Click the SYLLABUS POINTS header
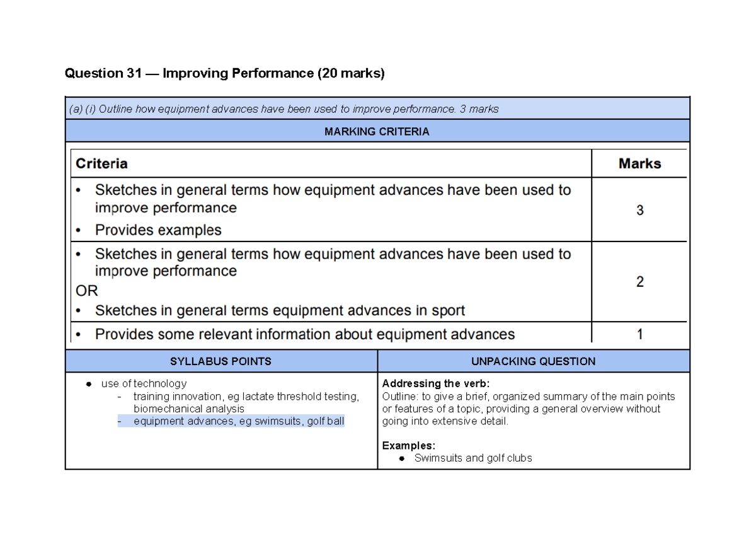 click(x=220, y=361)
